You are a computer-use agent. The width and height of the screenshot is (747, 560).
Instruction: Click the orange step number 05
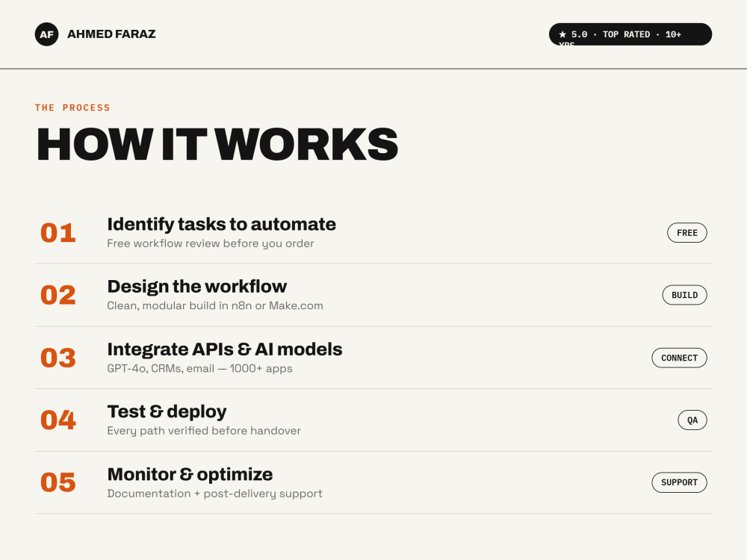click(x=58, y=483)
